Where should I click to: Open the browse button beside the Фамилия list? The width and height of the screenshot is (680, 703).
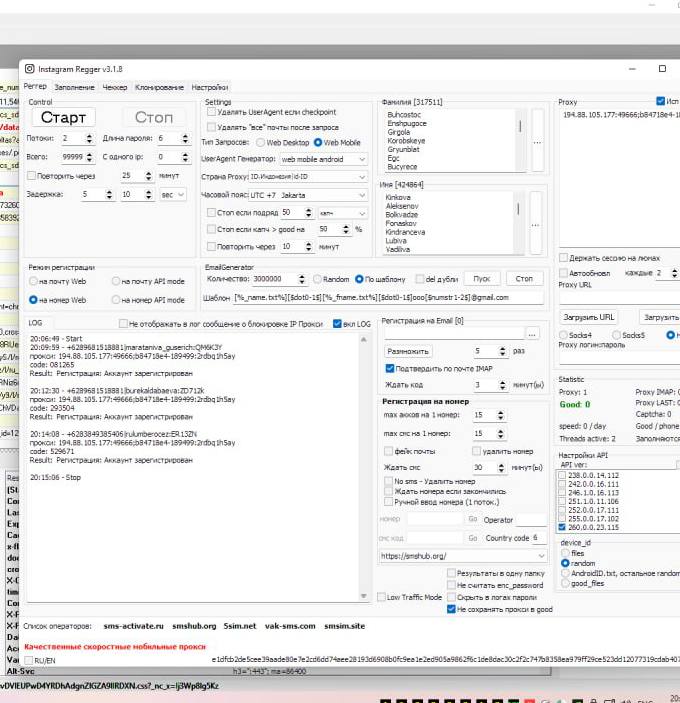point(537,141)
